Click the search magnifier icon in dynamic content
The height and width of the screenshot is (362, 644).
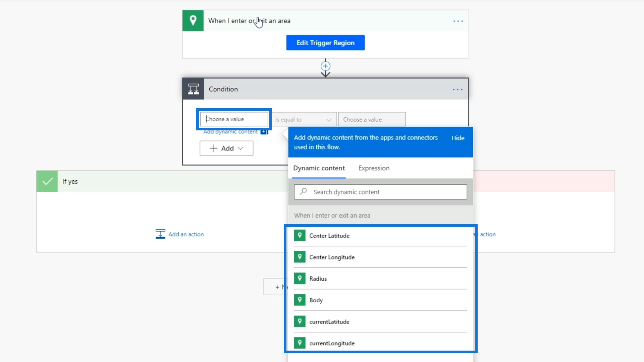click(x=303, y=191)
